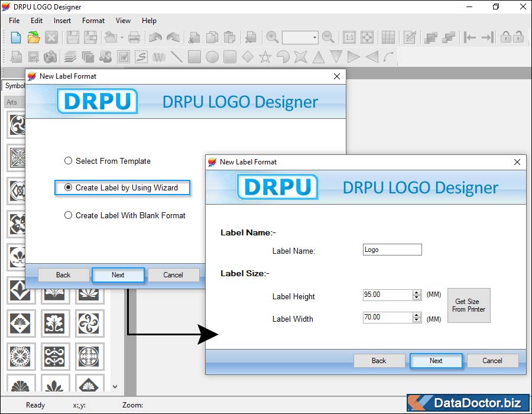Select the upward Triangle shape tool
Screen dimensions: 532x414
click(318, 57)
